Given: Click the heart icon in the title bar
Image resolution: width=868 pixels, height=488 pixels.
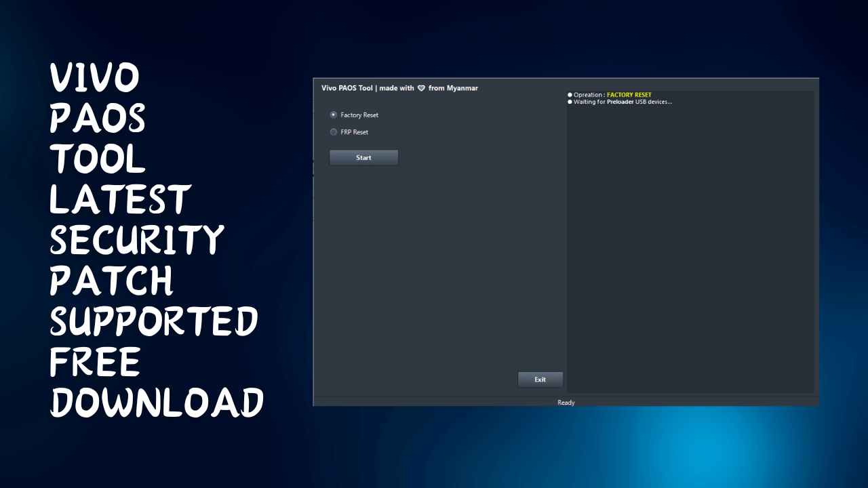Looking at the screenshot, I should click(x=420, y=88).
